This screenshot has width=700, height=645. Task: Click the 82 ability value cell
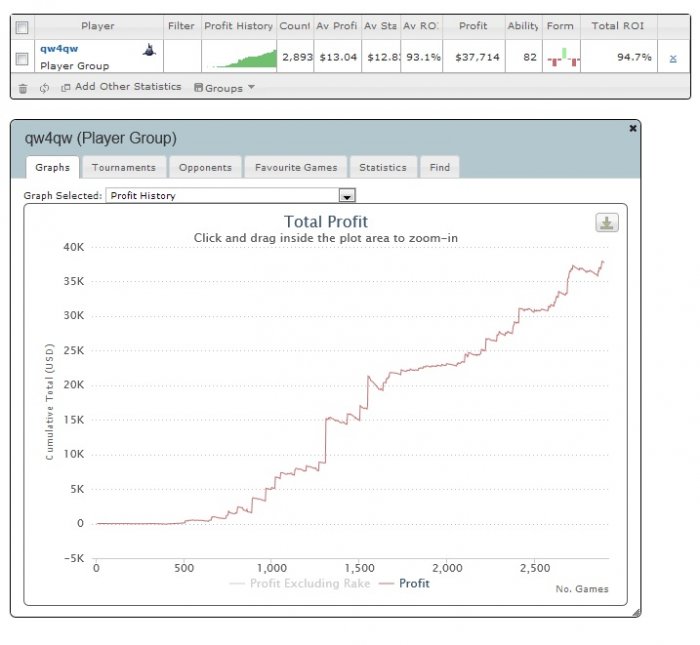[x=524, y=57]
